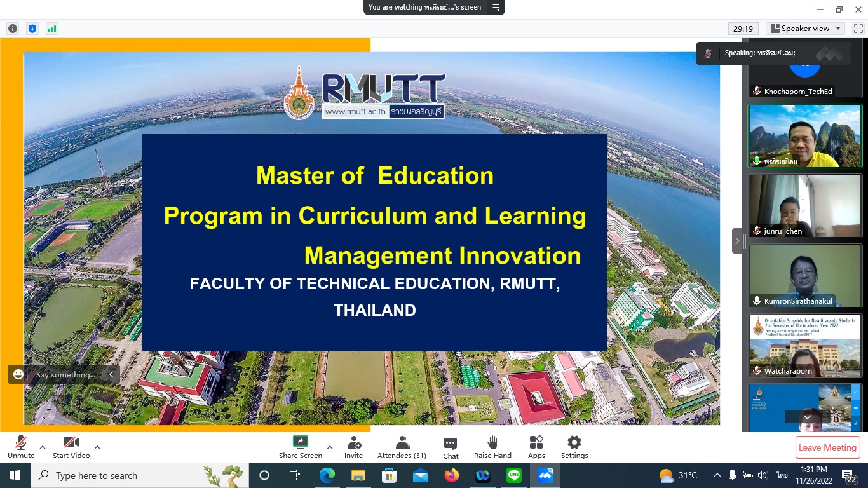Select KumronSirathanakul video thumbnail

point(805,276)
